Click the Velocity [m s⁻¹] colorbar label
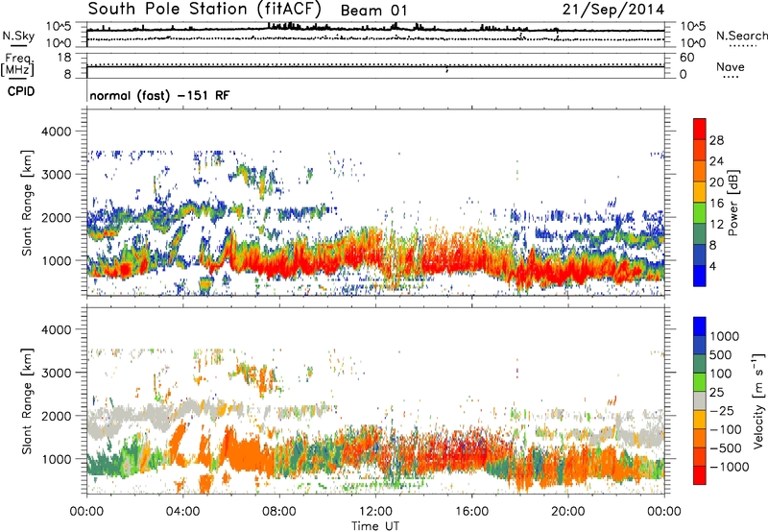768x532 pixels. 758,400
